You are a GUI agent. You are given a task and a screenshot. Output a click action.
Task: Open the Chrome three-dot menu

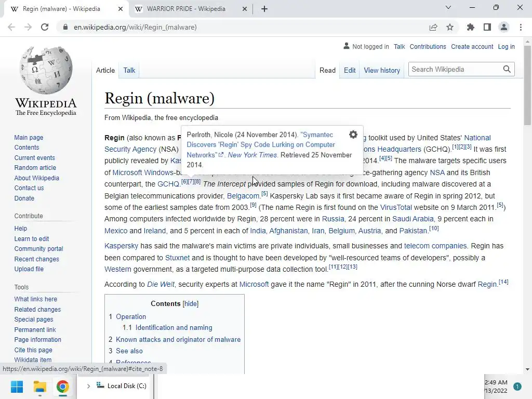click(521, 27)
